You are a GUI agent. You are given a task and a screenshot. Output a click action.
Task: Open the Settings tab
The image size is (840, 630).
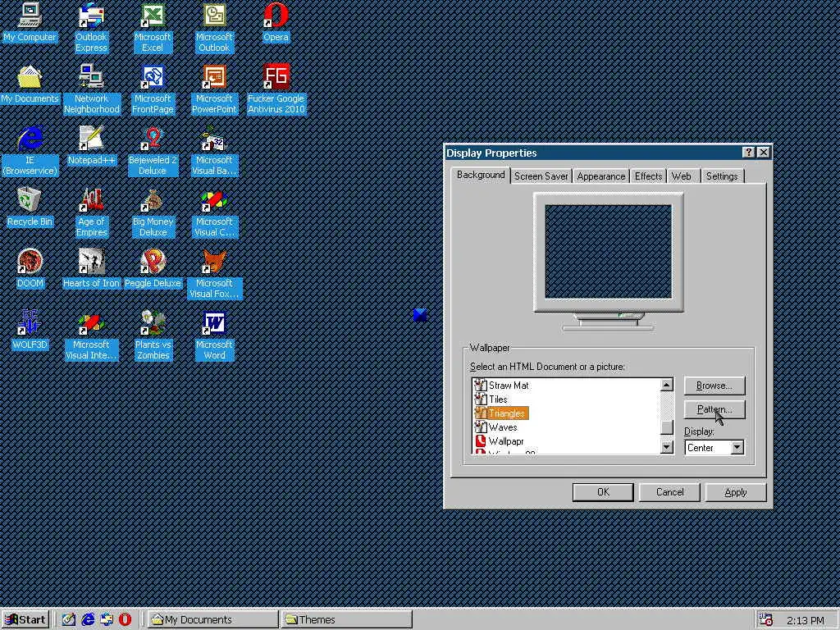pyautogui.click(x=722, y=176)
